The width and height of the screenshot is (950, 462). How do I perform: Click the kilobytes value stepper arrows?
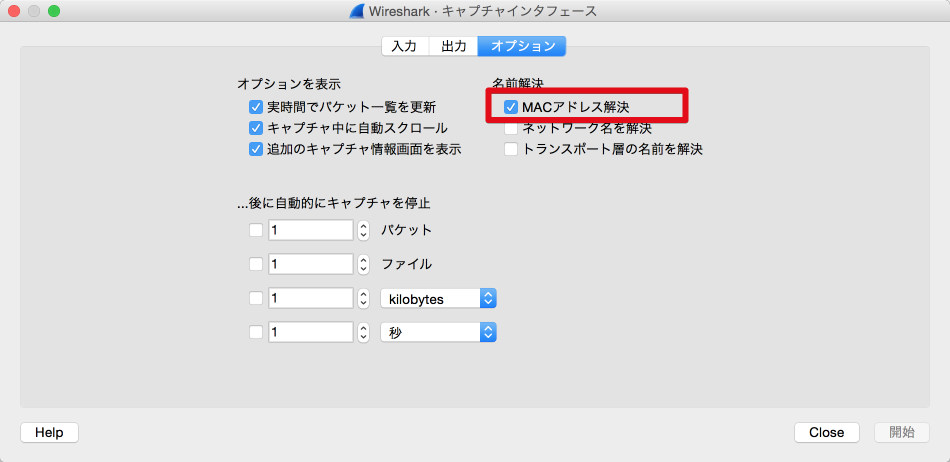tap(363, 298)
